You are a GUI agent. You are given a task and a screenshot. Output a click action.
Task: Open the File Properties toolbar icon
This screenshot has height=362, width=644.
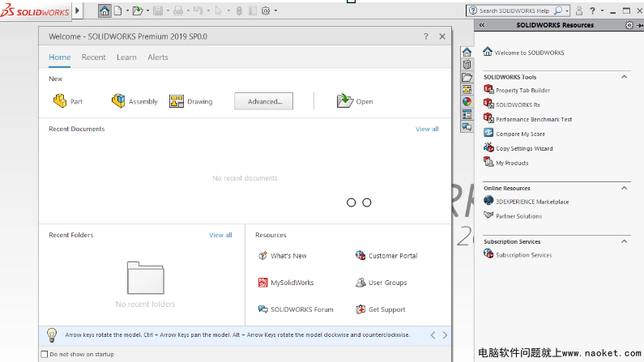point(253,11)
